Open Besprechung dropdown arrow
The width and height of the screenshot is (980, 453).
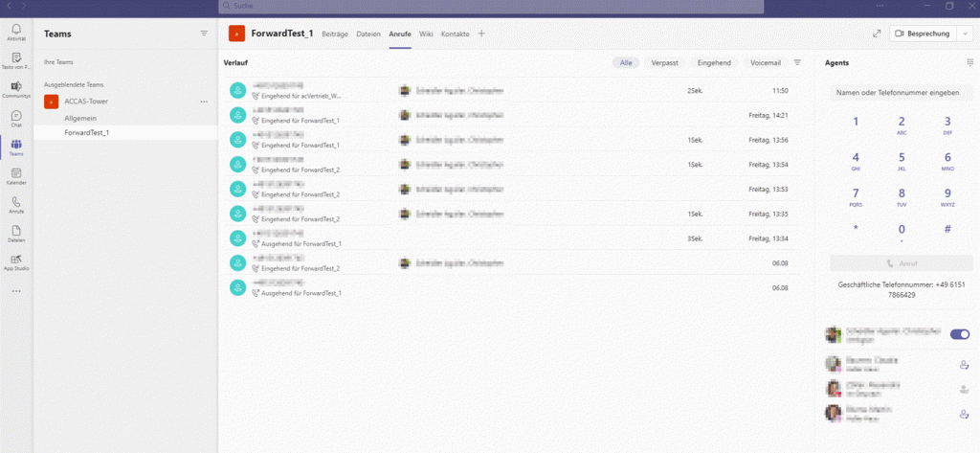[965, 34]
